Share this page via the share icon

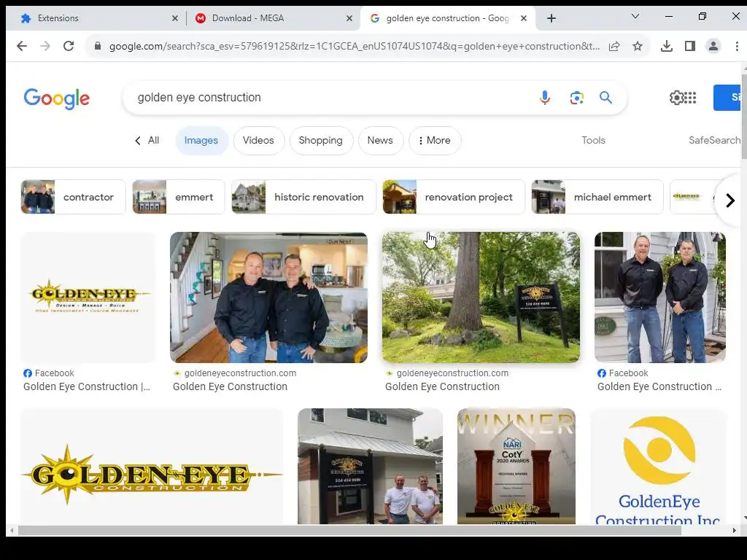tap(614, 46)
